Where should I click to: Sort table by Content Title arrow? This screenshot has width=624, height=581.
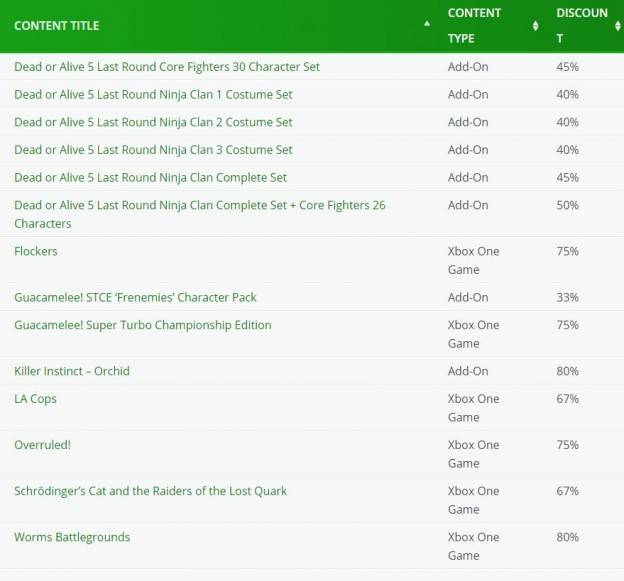[427, 24]
